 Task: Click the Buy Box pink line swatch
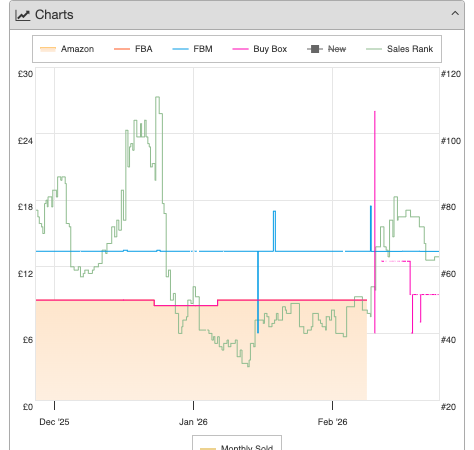point(240,49)
